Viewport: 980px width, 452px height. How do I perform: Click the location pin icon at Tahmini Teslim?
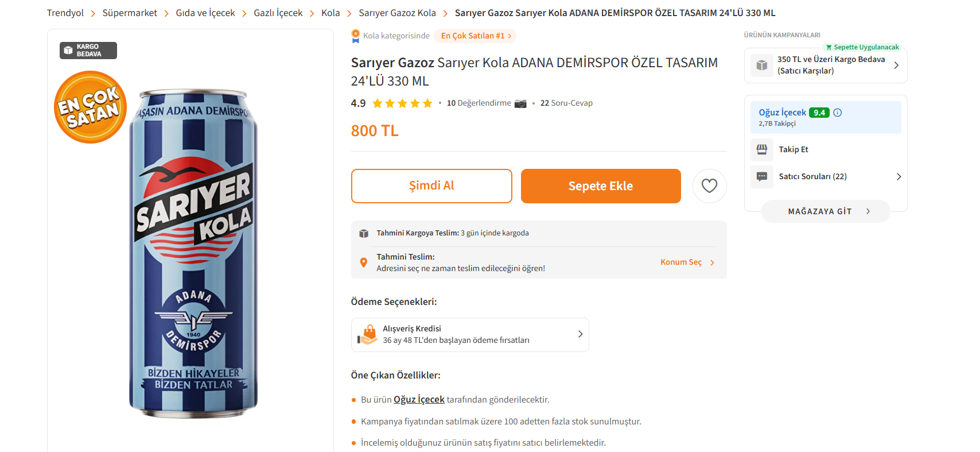coord(363,262)
